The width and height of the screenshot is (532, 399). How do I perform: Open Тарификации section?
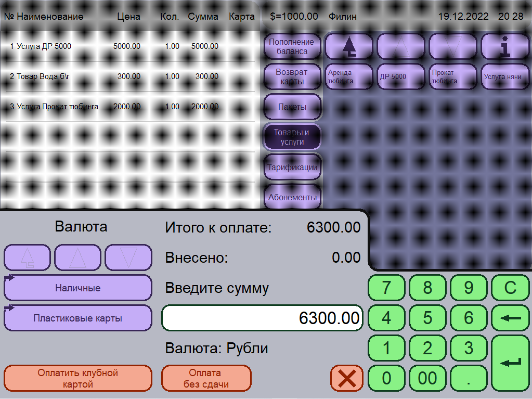pyautogui.click(x=292, y=168)
